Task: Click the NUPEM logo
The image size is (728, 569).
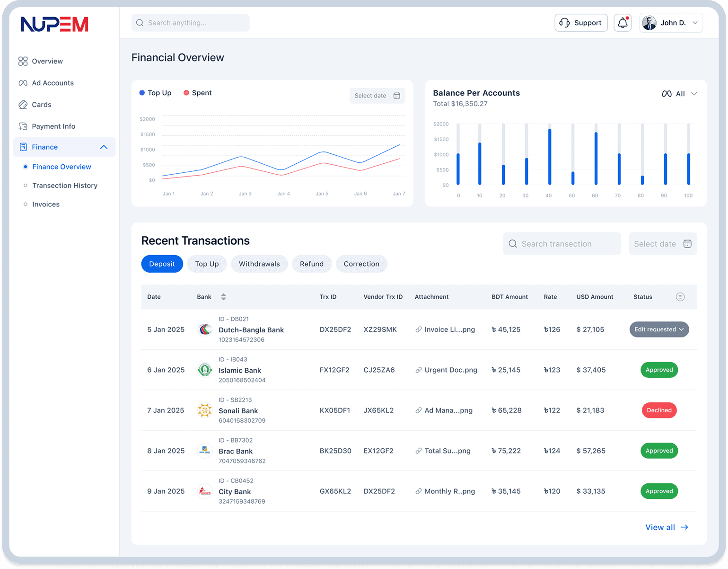Action: point(54,24)
